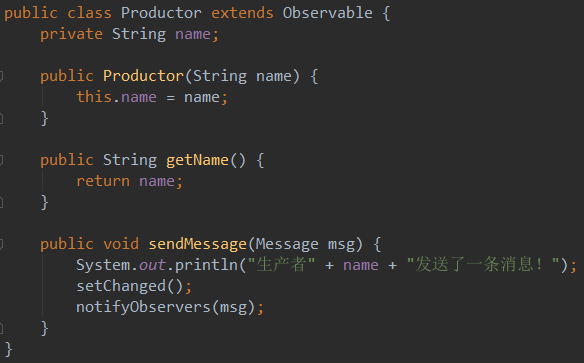This screenshot has width=584, height=363.
Task: Click the fold end marker after sendMessage
Action: (1, 328)
